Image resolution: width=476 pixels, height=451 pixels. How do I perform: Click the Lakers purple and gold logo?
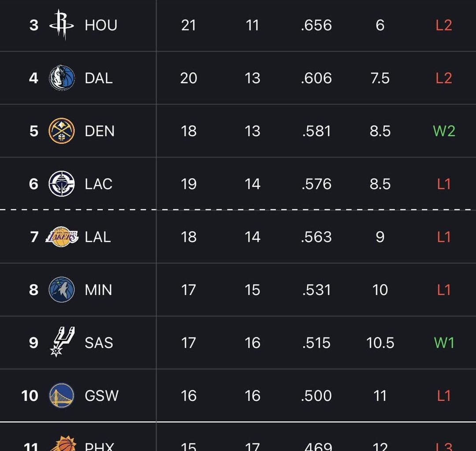[x=61, y=237]
